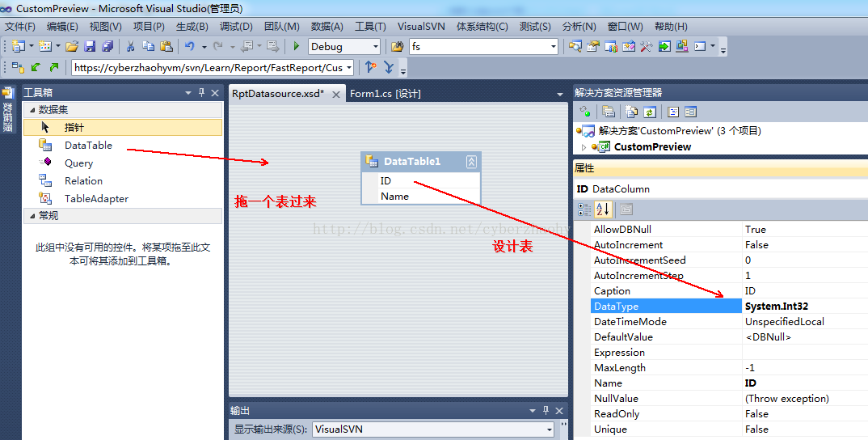Screen dimensions: 868x440
Task: Select the 指针 pointer tool in toolbox
Action: tap(123, 128)
